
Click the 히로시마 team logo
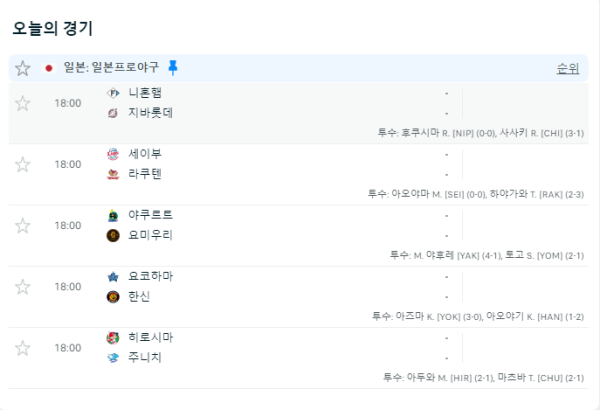pos(113,338)
